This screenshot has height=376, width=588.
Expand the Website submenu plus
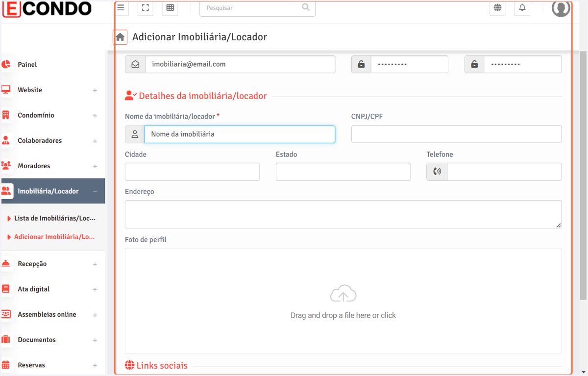95,90
